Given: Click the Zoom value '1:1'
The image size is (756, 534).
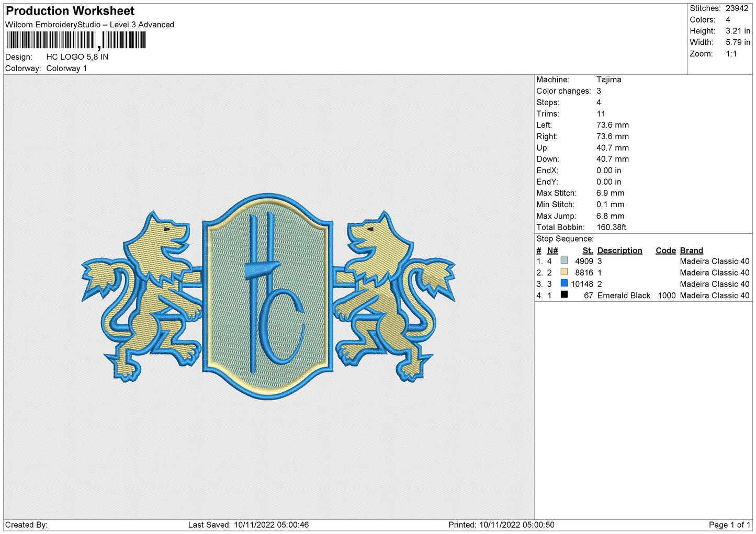Looking at the screenshot, I should pos(731,54).
